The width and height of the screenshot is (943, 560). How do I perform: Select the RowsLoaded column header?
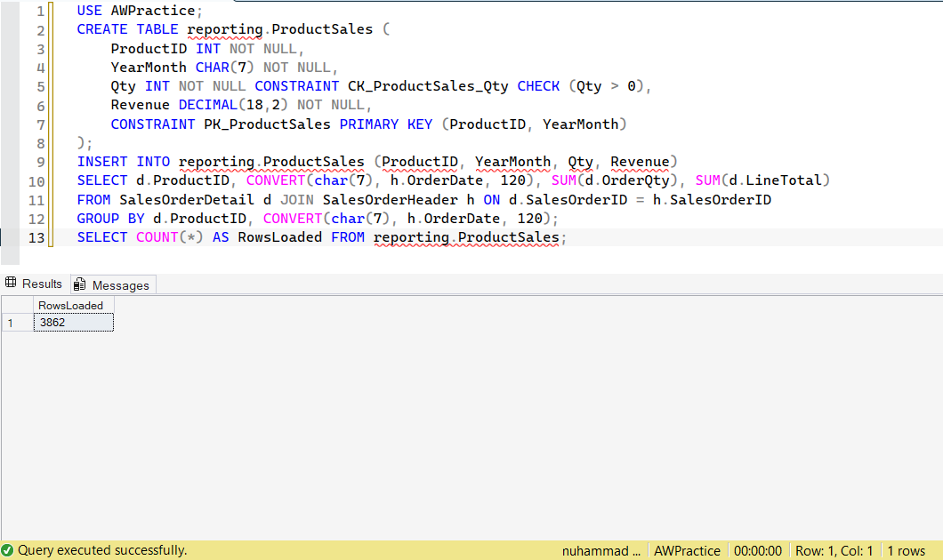73,305
